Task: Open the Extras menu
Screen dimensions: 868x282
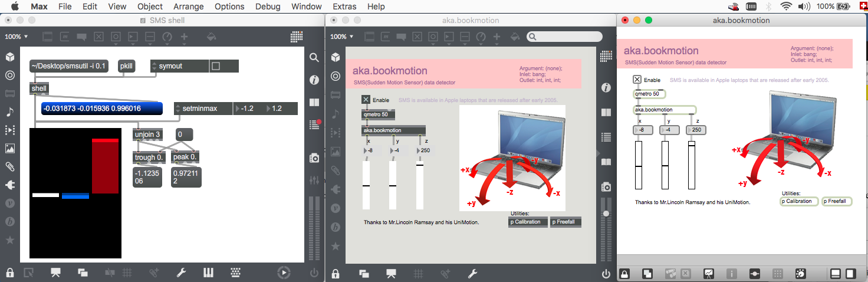Action: point(344,6)
